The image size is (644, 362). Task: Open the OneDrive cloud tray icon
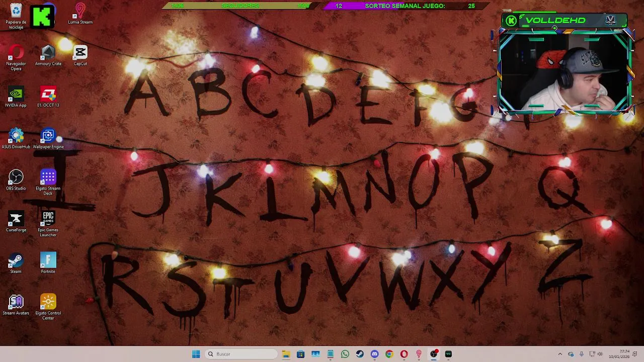[x=571, y=354]
